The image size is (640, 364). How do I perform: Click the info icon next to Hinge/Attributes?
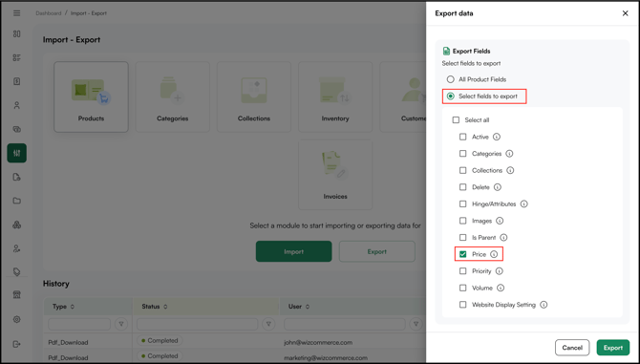(524, 203)
